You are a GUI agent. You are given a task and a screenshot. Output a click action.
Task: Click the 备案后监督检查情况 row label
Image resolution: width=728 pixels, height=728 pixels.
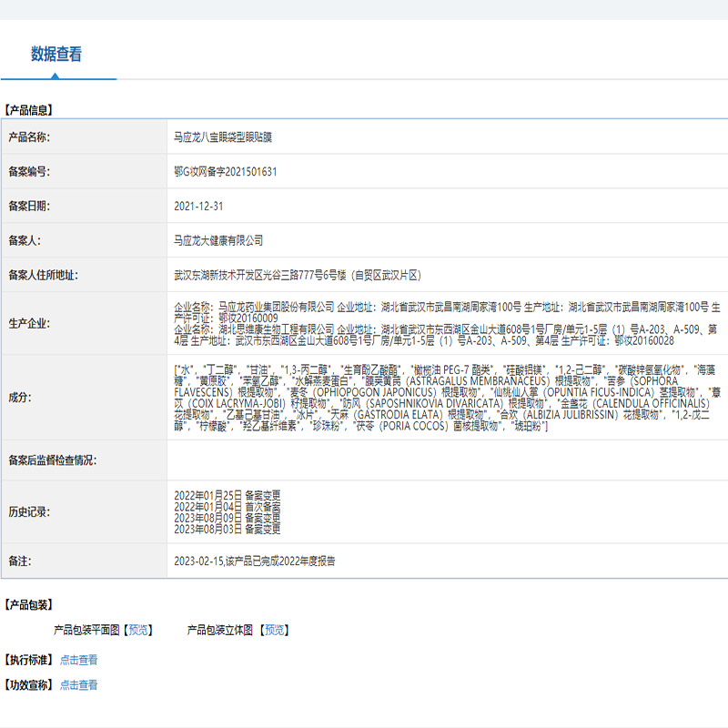tap(52, 460)
